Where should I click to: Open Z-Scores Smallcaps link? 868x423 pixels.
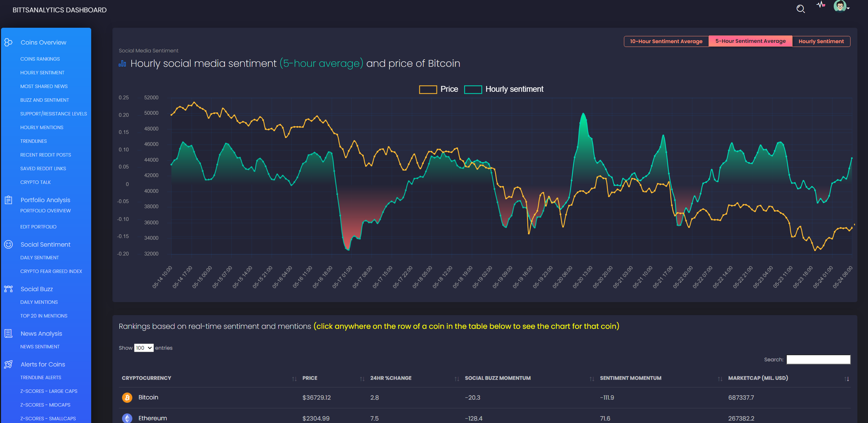[x=48, y=419]
